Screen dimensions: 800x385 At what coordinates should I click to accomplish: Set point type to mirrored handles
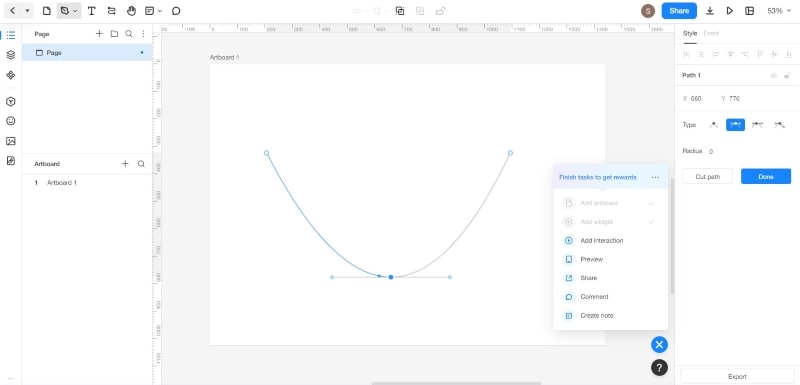click(x=735, y=125)
